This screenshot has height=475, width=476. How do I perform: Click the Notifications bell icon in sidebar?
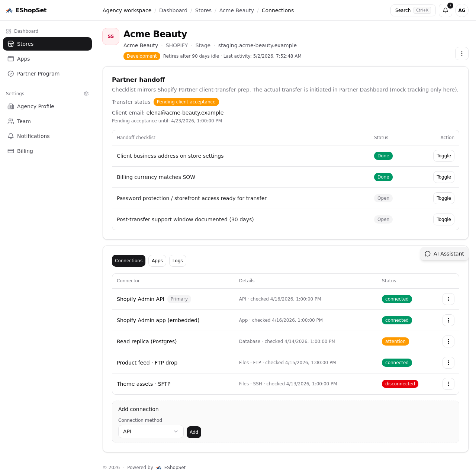11,136
